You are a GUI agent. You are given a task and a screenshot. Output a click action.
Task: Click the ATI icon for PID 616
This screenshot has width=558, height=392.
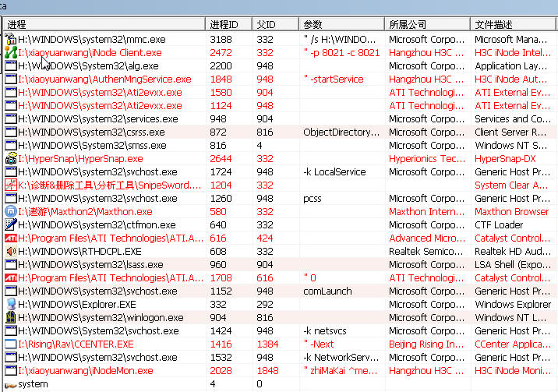point(11,238)
